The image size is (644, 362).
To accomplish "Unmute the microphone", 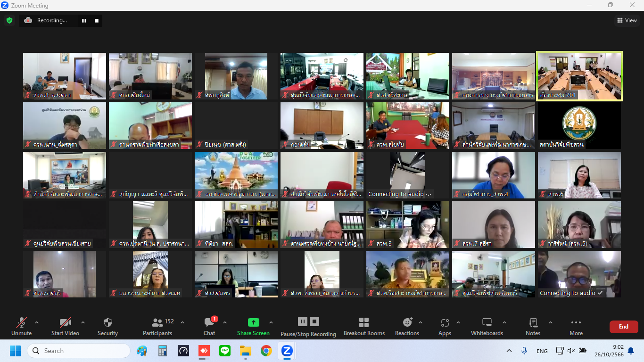I will (21, 322).
